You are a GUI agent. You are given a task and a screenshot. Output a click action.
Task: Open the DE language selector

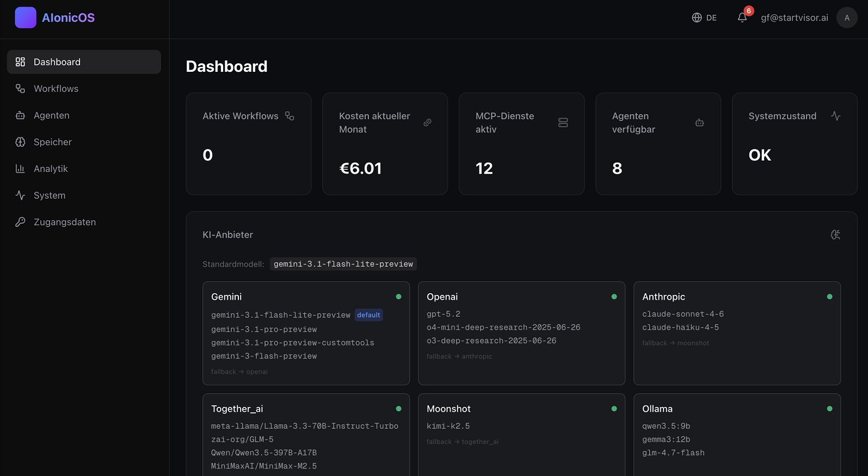711,17
